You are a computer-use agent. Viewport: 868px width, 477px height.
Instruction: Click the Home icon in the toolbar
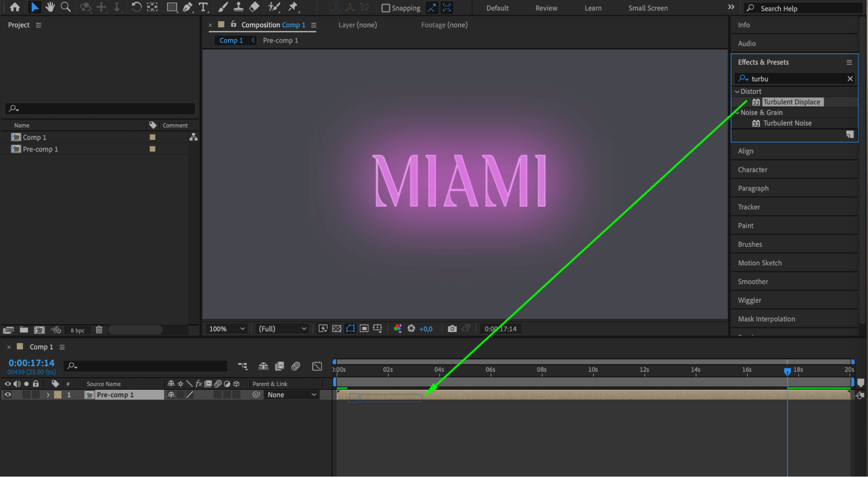(x=15, y=7)
